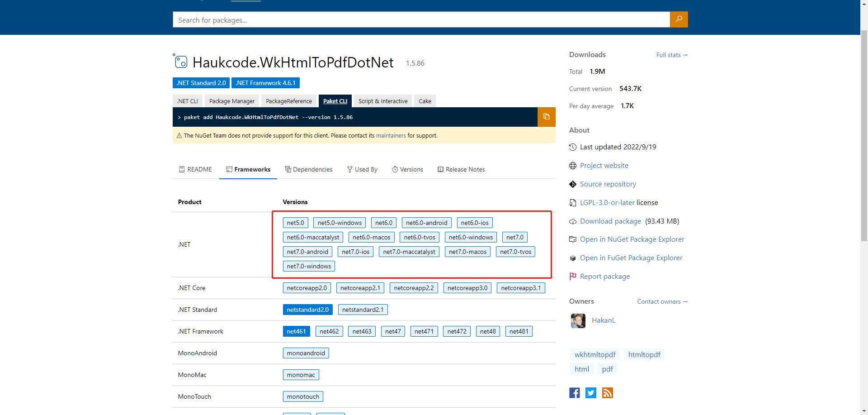Viewport: 868px width, 415px height.
Task: Share the package on Twitter
Action: 591,393
